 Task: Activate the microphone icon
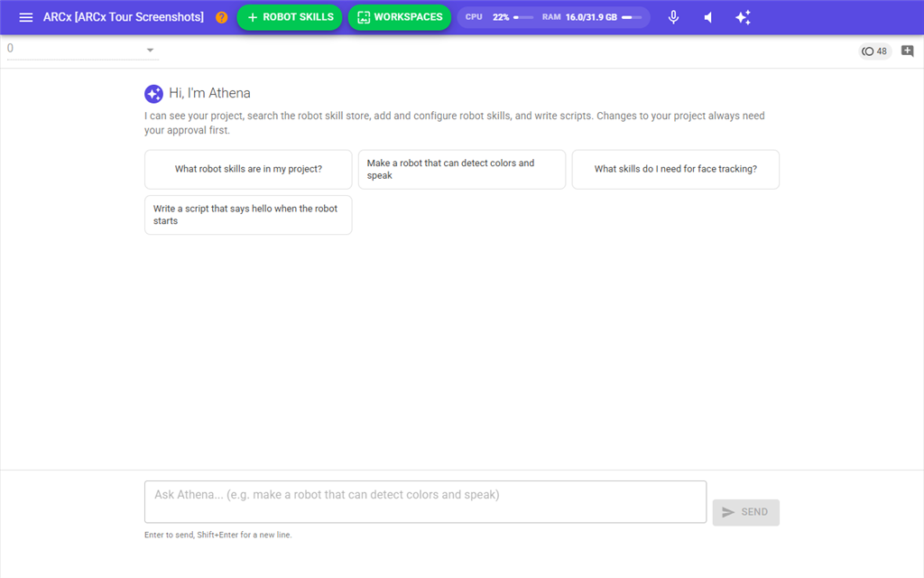click(x=673, y=17)
